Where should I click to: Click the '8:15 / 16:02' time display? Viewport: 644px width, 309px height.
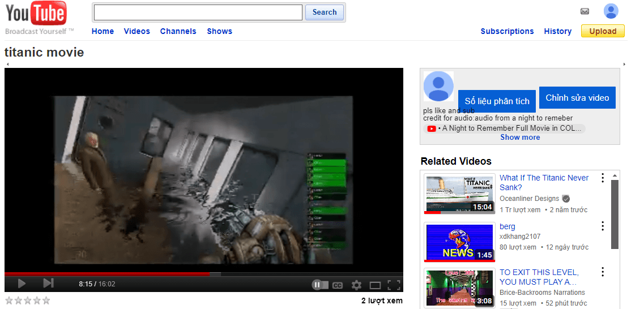tap(97, 284)
